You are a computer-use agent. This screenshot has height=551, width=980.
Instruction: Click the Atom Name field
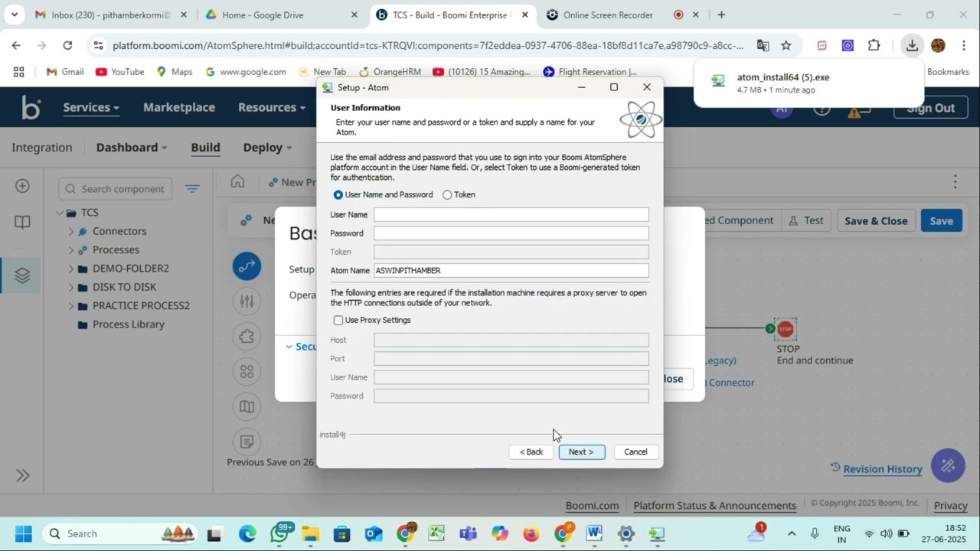[x=511, y=270]
